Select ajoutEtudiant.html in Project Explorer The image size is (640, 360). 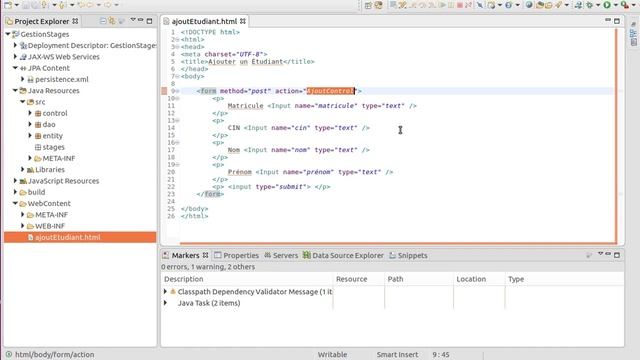pos(80,237)
